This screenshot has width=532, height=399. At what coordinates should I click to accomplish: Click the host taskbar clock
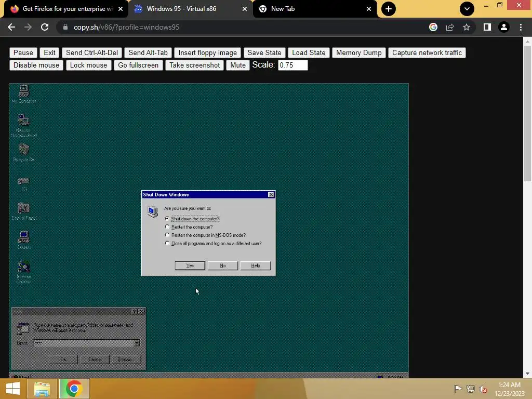pos(509,389)
